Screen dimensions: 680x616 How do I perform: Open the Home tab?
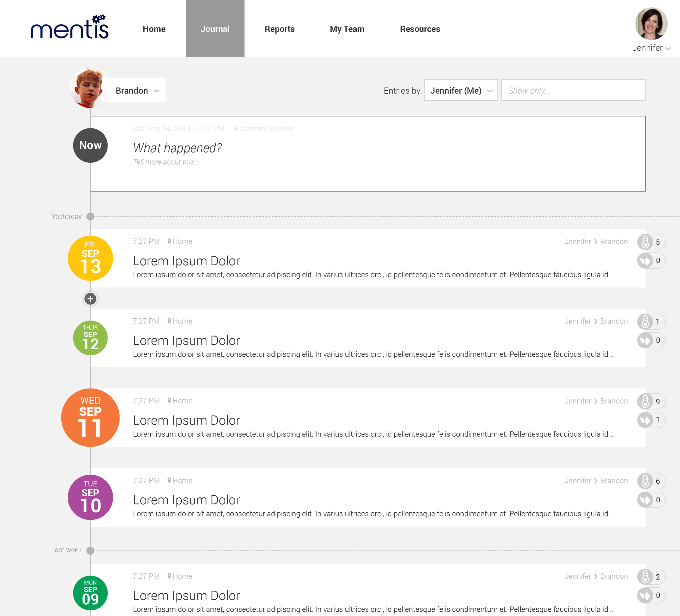coord(154,29)
